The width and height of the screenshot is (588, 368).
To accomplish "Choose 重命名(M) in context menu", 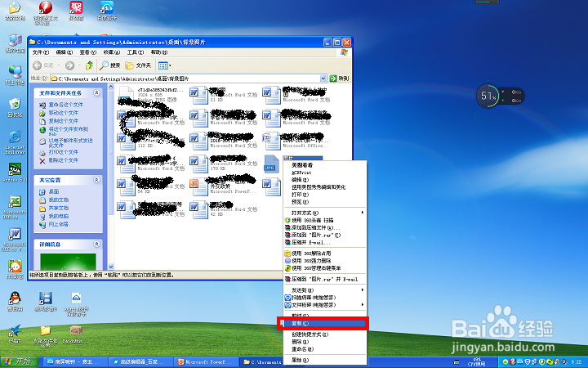I will [325, 349].
